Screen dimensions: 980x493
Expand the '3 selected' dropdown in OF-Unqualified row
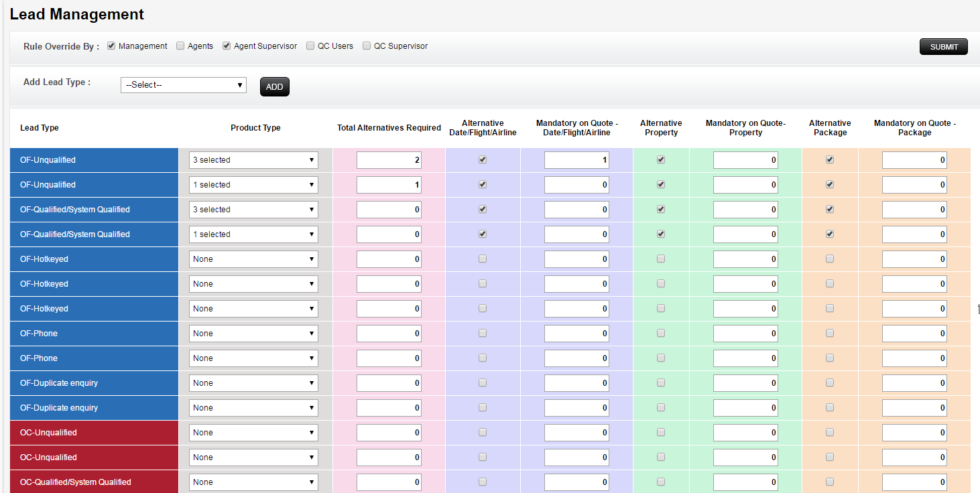tap(253, 160)
